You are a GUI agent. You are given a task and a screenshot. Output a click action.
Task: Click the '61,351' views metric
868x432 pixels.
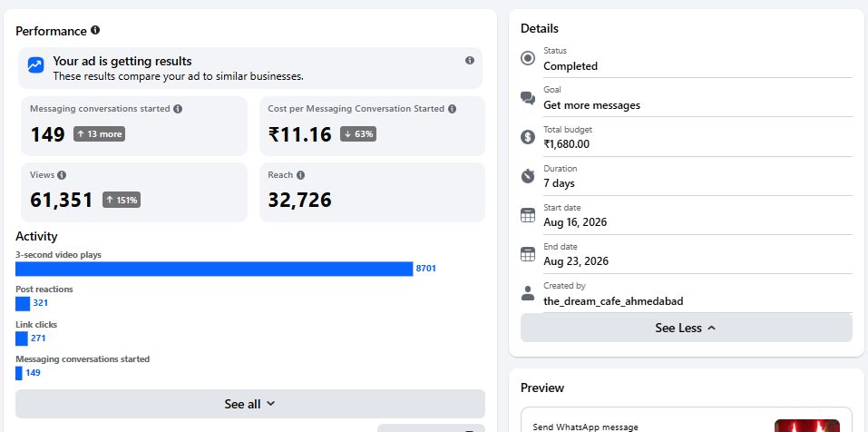pos(62,200)
